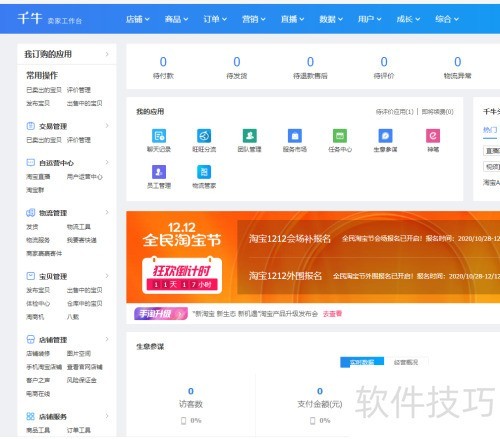Select the 热门 tab

pos(490,130)
